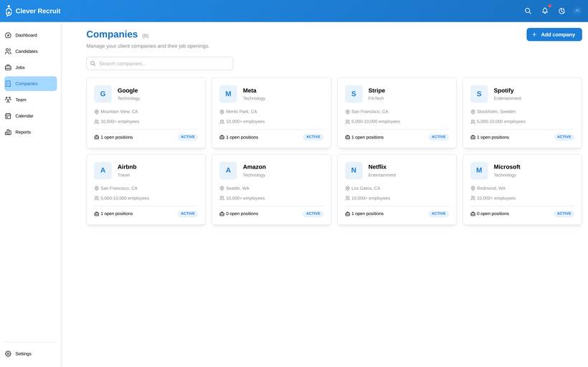This screenshot has width=588, height=367.
Task: Click Google's location pin icon
Action: point(96,112)
